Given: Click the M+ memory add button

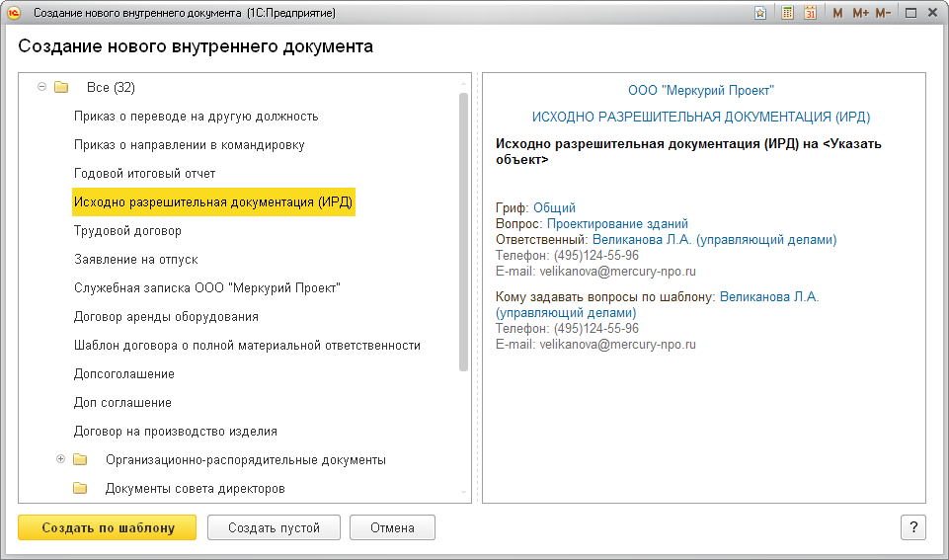Looking at the screenshot, I should click(860, 13).
